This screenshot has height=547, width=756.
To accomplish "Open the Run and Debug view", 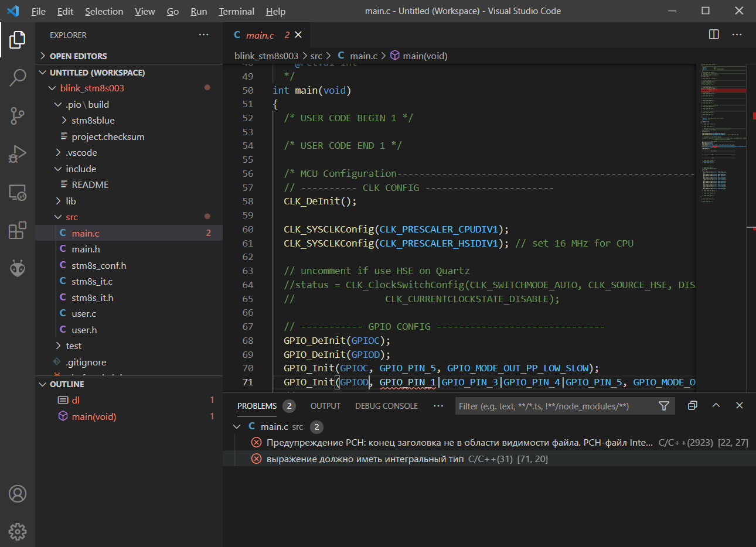I will click(x=18, y=154).
